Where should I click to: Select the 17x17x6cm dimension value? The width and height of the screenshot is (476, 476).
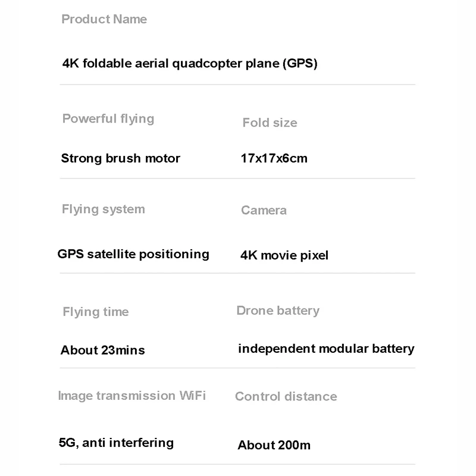tap(274, 158)
